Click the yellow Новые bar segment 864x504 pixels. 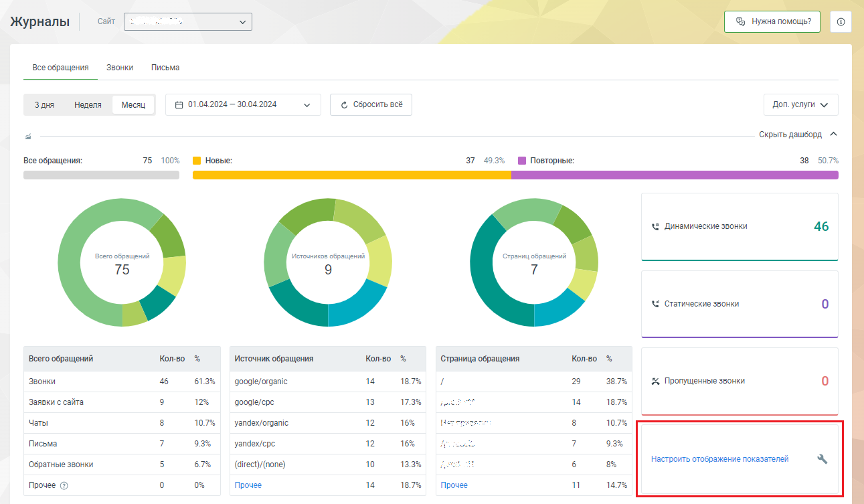click(x=352, y=175)
